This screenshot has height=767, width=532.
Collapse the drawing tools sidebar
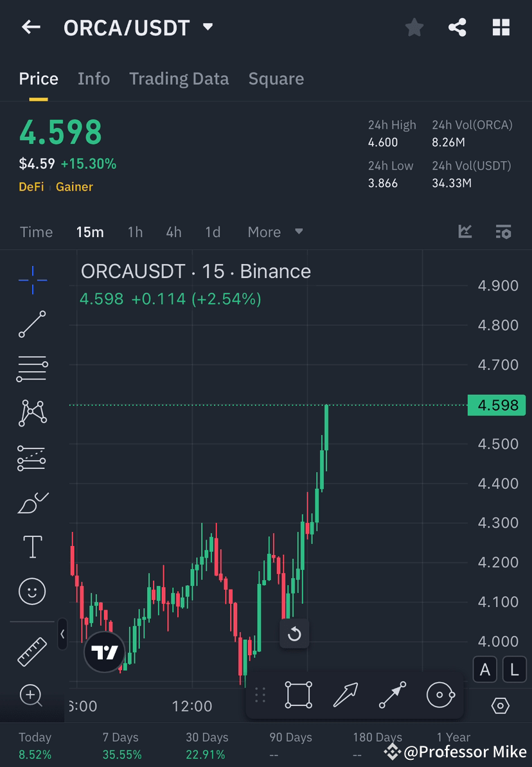pos(62,635)
